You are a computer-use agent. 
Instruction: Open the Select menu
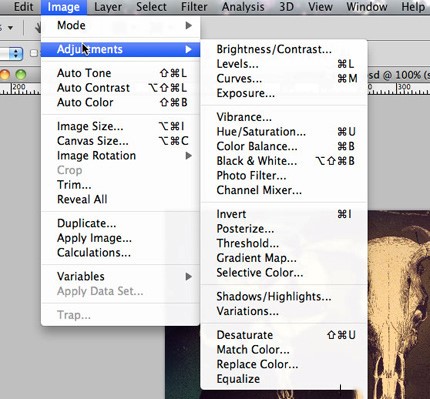151,7
